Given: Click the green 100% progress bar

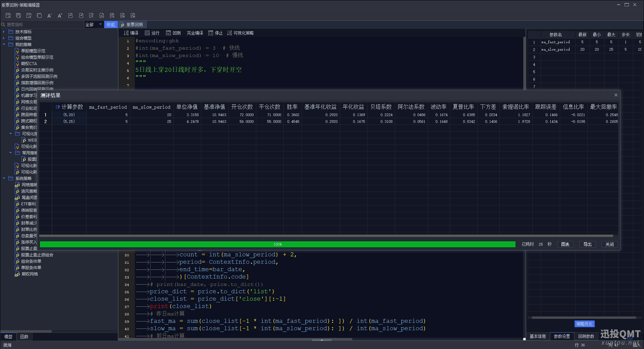Looking at the screenshot, I should pos(277,244).
